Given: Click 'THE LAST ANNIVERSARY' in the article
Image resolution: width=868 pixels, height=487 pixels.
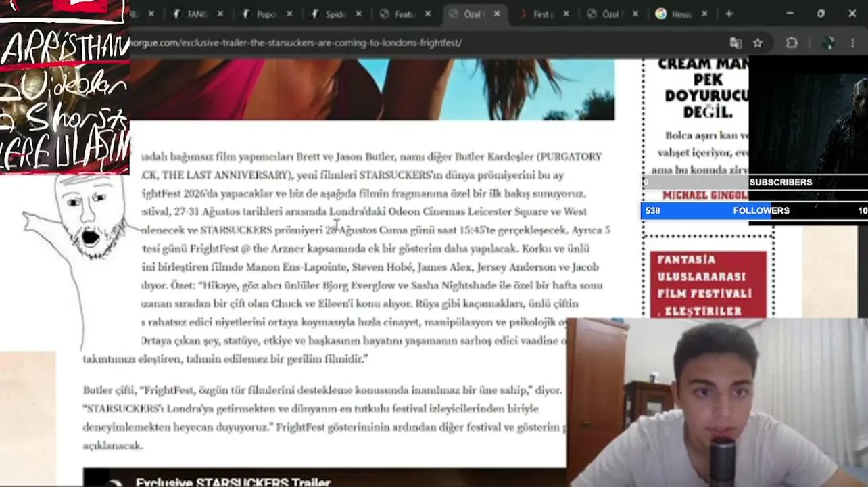Looking at the screenshot, I should pos(226,175).
